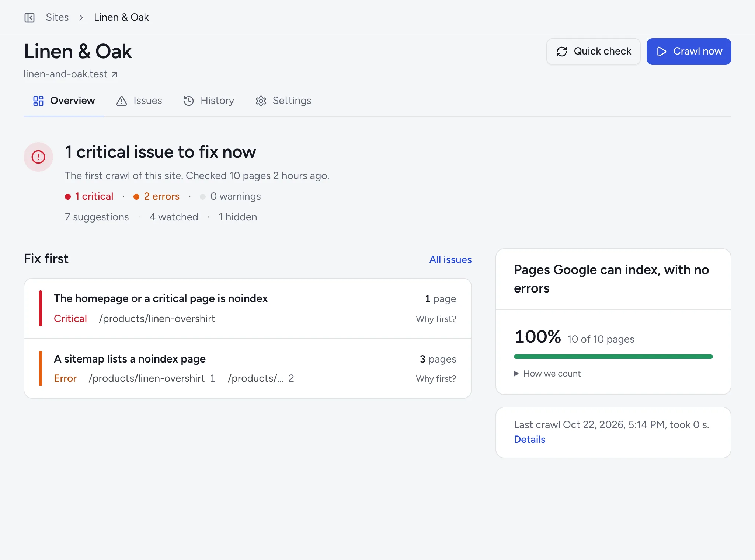The image size is (755, 560).
Task: Click the Settings gear icon
Action: (261, 101)
